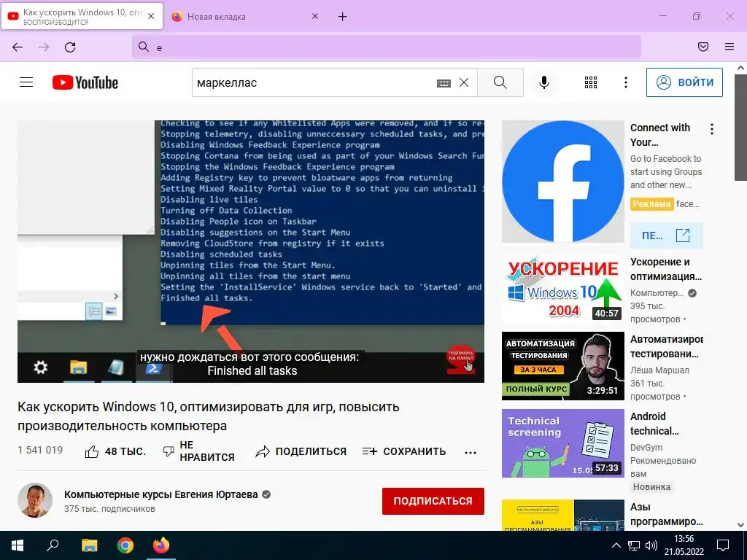Open Android technical… video title

pos(654,424)
